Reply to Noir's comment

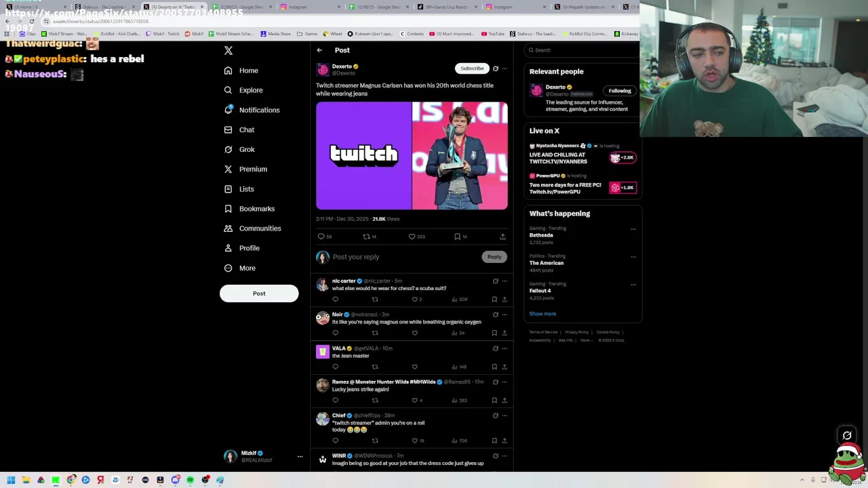pos(335,333)
